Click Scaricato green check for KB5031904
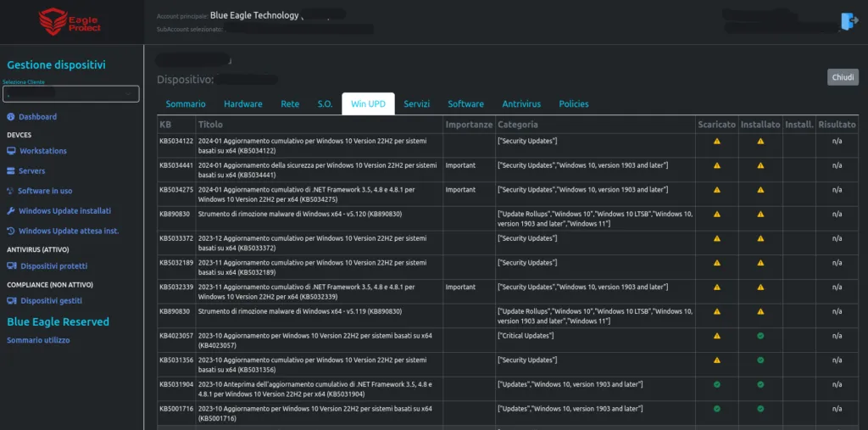 (x=717, y=384)
